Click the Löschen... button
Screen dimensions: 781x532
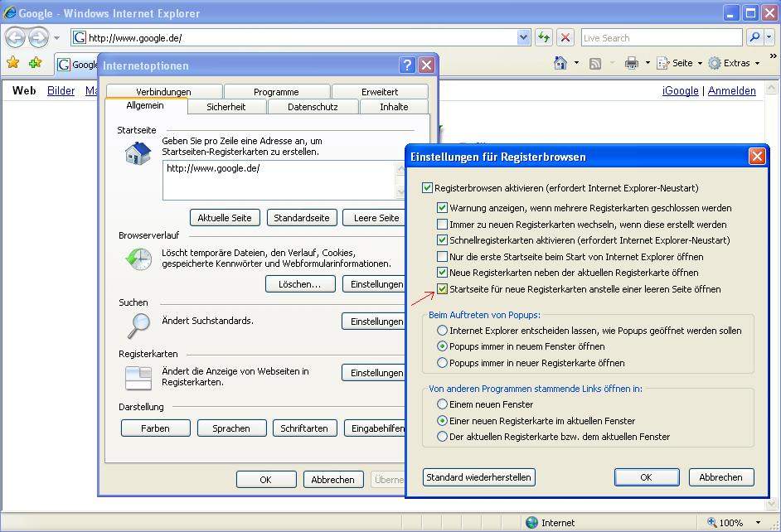coord(300,284)
